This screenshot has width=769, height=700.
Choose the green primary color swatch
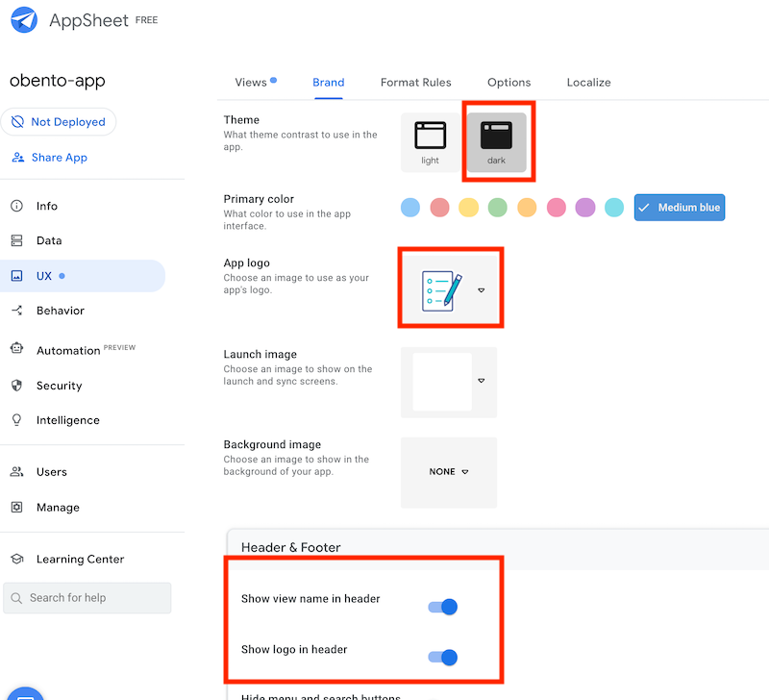(x=498, y=208)
